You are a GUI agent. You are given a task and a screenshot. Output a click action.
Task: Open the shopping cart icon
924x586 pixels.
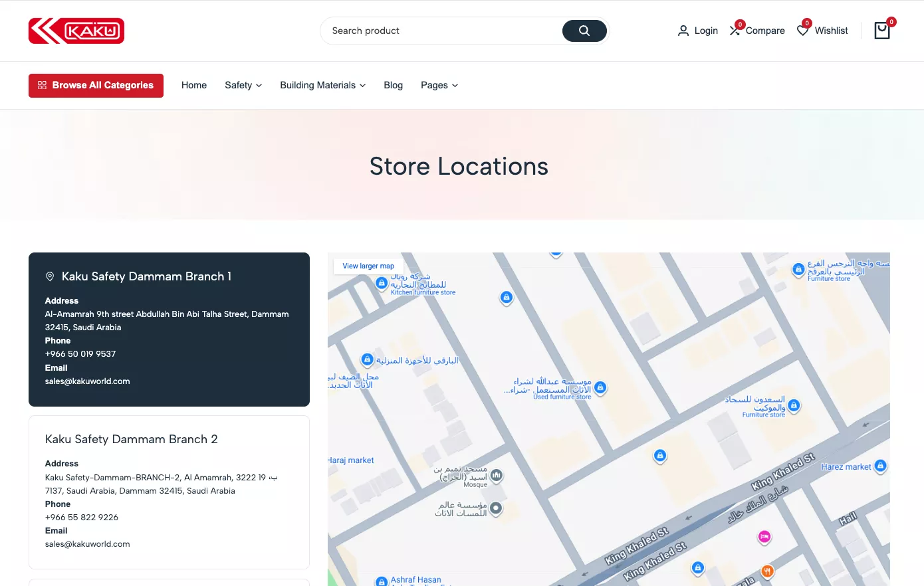click(881, 31)
